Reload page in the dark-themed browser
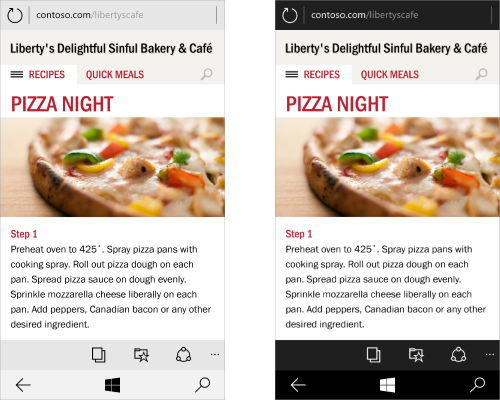 click(290, 15)
